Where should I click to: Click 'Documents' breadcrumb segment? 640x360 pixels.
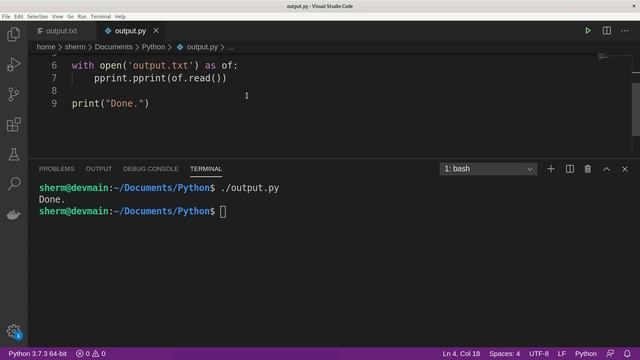point(113,47)
